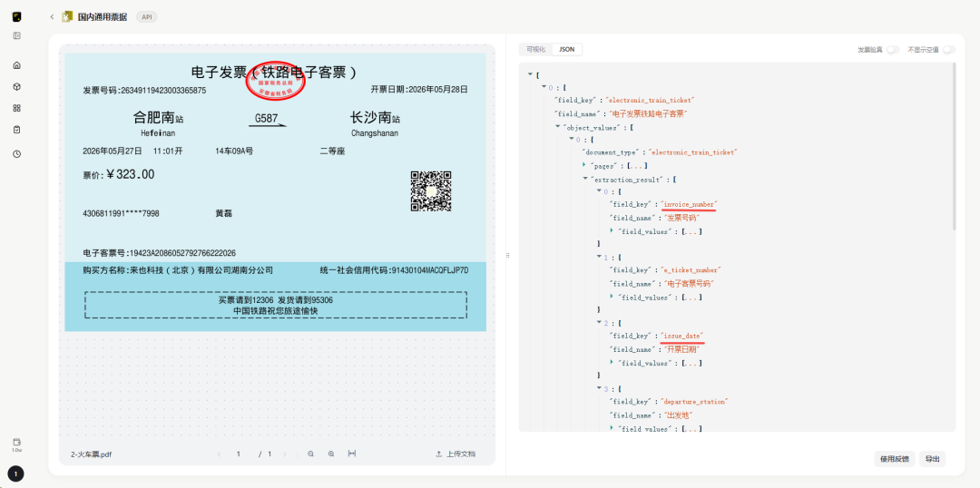
Task: Toggle the 发票验真 switch
Action: pos(893,49)
